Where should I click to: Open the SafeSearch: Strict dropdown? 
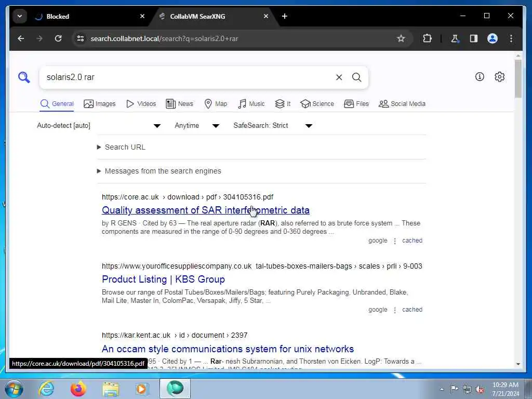pyautogui.click(x=272, y=126)
